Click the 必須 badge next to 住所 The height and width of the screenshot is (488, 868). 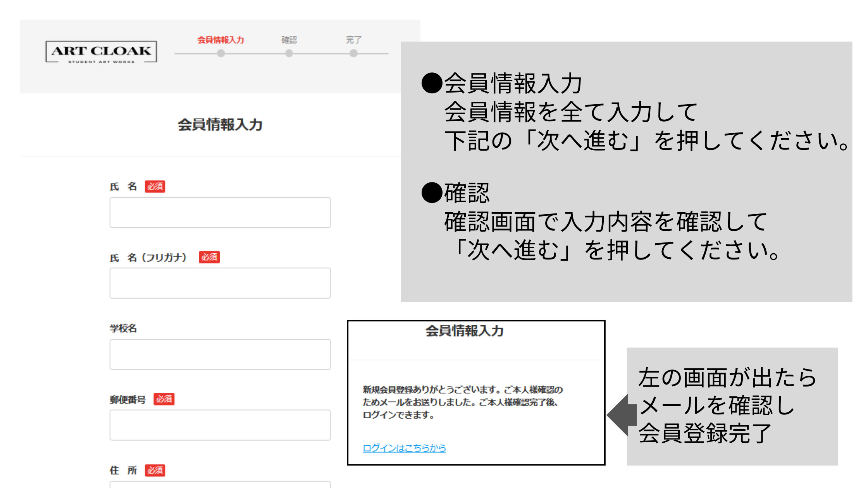point(155,470)
